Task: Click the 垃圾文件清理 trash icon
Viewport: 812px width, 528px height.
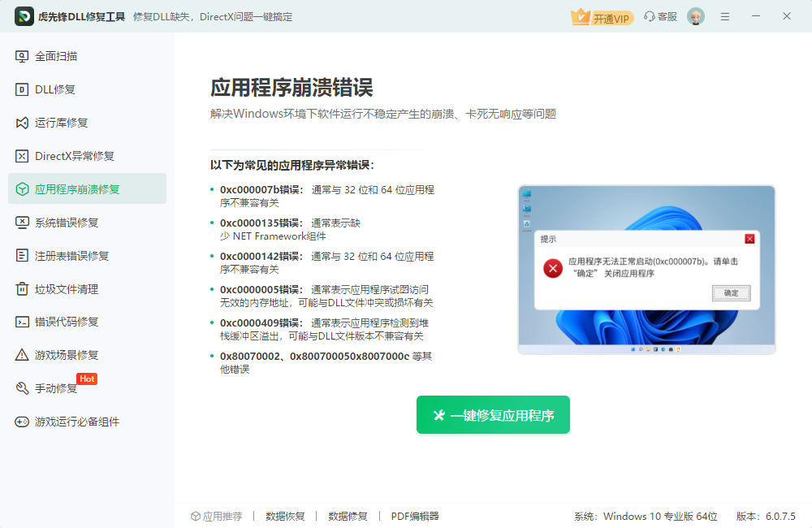Action: 22,288
